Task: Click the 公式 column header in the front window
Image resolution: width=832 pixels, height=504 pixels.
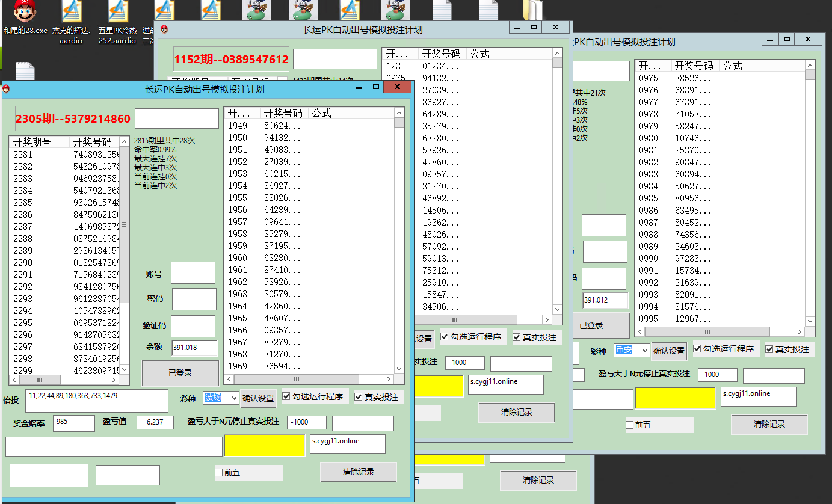Action: [322, 113]
